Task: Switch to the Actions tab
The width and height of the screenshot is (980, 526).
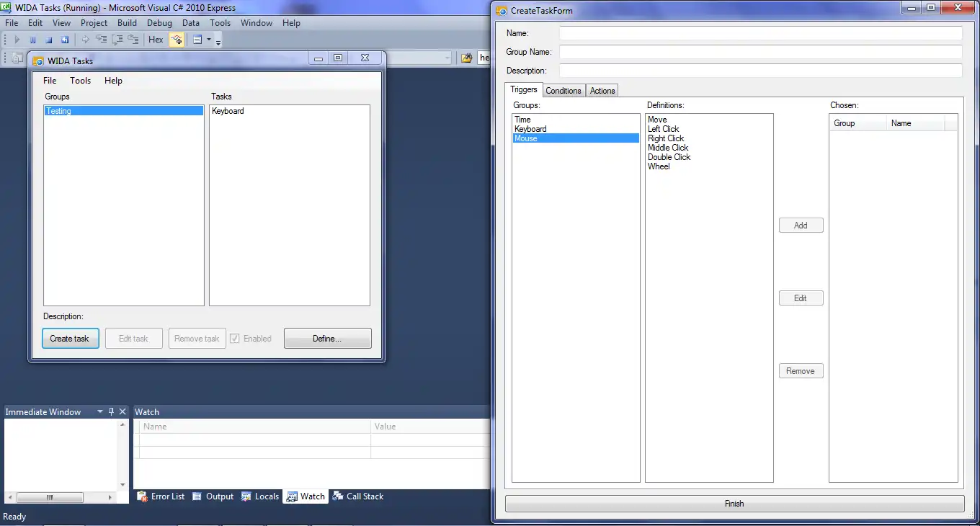Action: [x=602, y=91]
